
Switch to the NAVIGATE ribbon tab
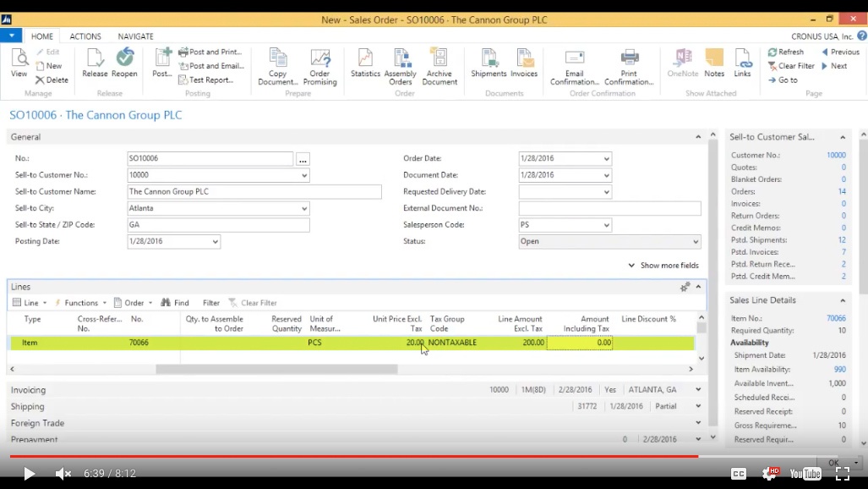pos(135,36)
